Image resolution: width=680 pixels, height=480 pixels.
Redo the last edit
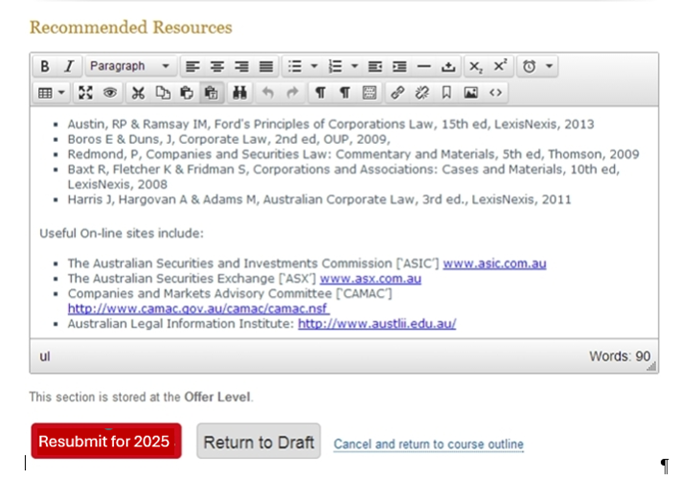[x=293, y=92]
